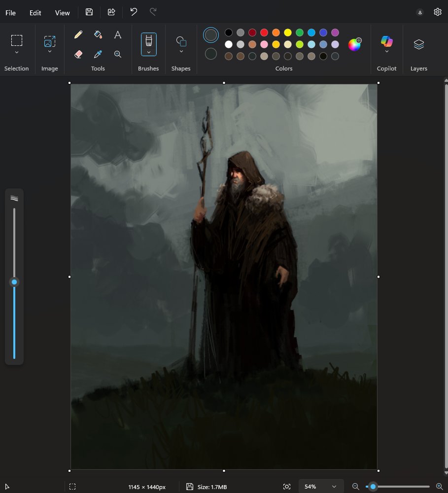
Task: Select the rectangular Selection tool
Action: (17, 40)
